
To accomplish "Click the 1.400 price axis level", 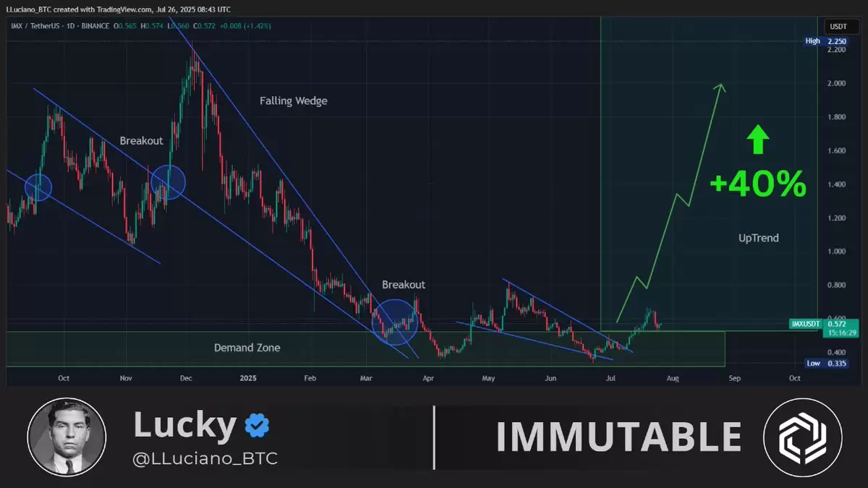I will (838, 184).
